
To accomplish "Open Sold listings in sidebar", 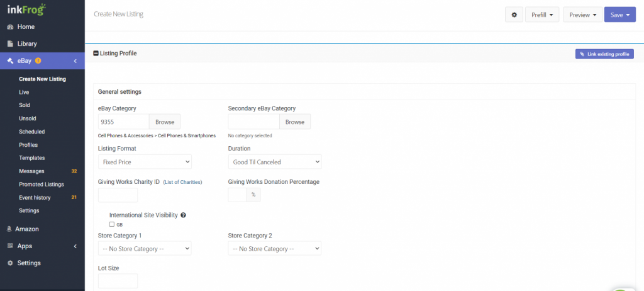I will coord(25,105).
